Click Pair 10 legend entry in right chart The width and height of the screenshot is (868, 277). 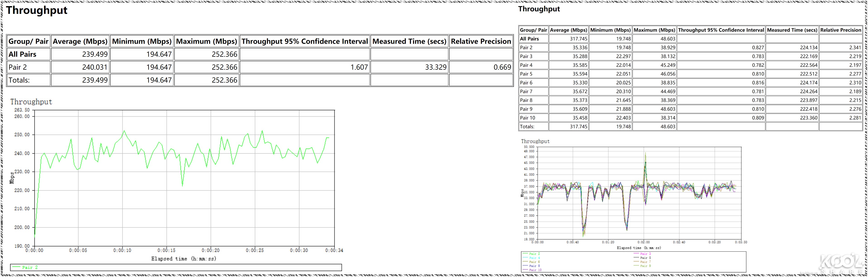pos(535,270)
